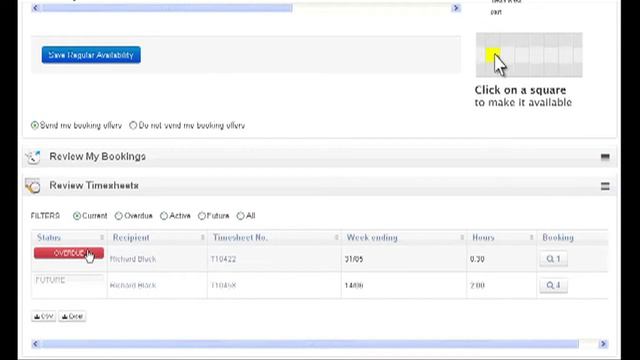The image size is (640, 360).
Task: Open booking 4 magnifier button
Action: pyautogui.click(x=553, y=285)
